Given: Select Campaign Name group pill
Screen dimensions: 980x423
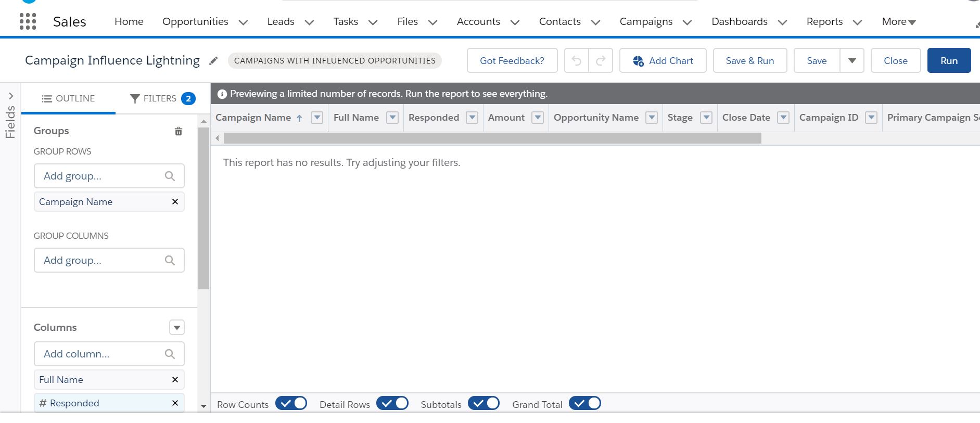Looking at the screenshot, I should click(109, 202).
